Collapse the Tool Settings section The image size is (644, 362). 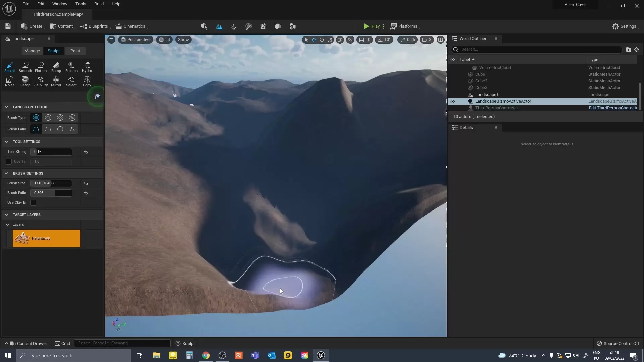tap(6, 142)
